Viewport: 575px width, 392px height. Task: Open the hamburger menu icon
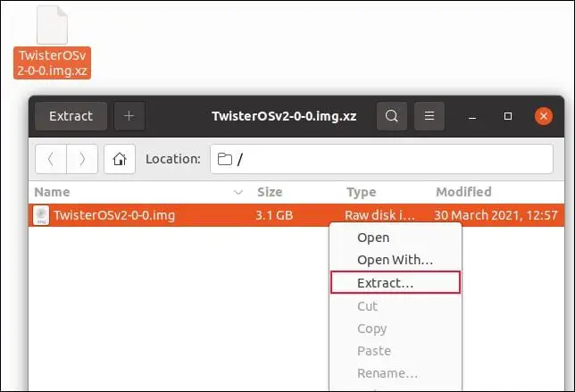429,116
